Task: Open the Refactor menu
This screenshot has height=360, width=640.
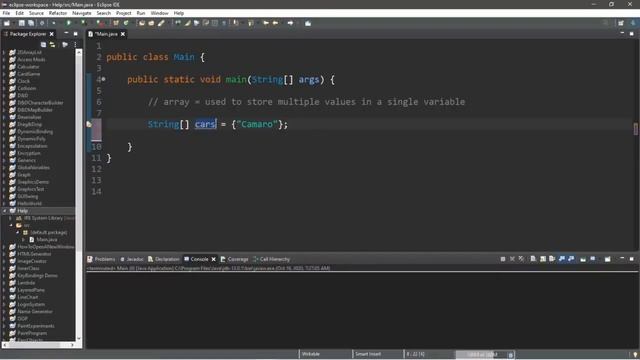Action: tap(58, 13)
